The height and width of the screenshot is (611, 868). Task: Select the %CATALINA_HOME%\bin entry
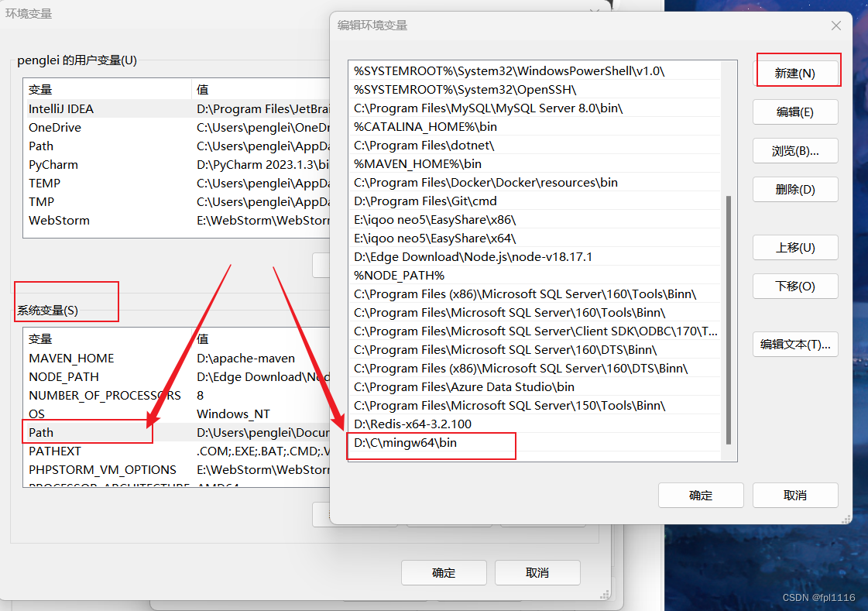pyautogui.click(x=535, y=127)
